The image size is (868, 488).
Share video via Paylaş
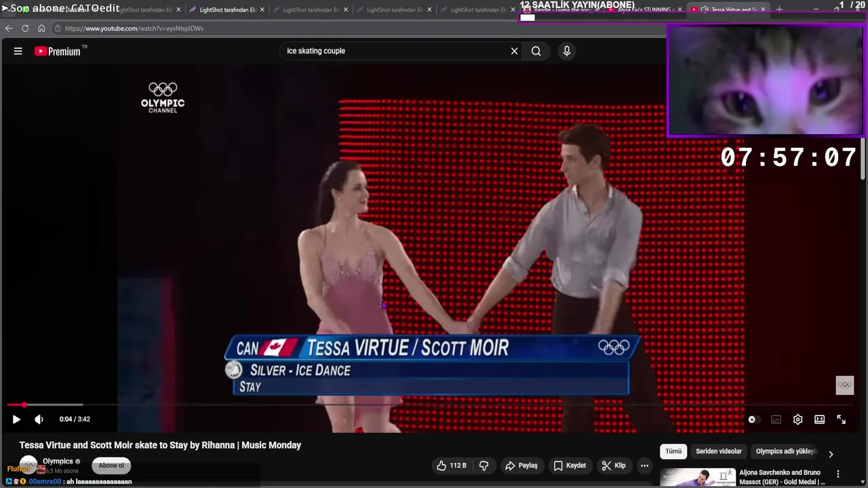click(521, 466)
